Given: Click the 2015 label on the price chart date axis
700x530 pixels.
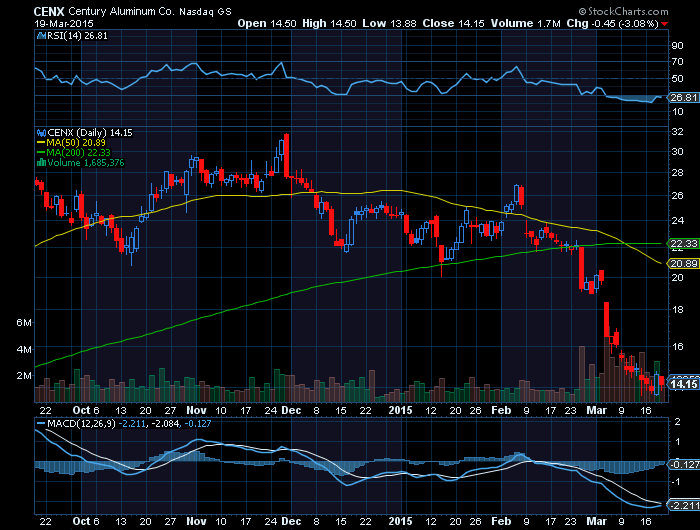Looking at the screenshot, I should tap(400, 410).
